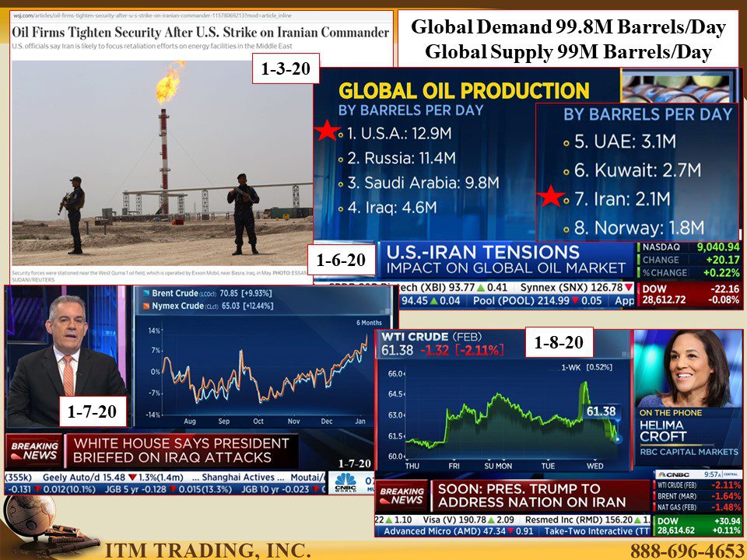
Task: Select the Global Demand 99.8M Barrels/Day line
Action: pyautogui.click(x=568, y=27)
